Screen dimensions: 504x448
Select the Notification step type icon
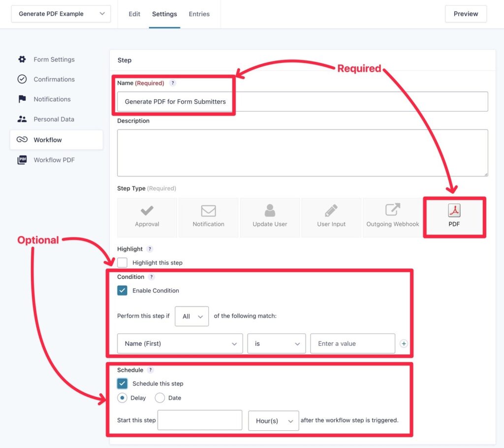[x=208, y=217]
